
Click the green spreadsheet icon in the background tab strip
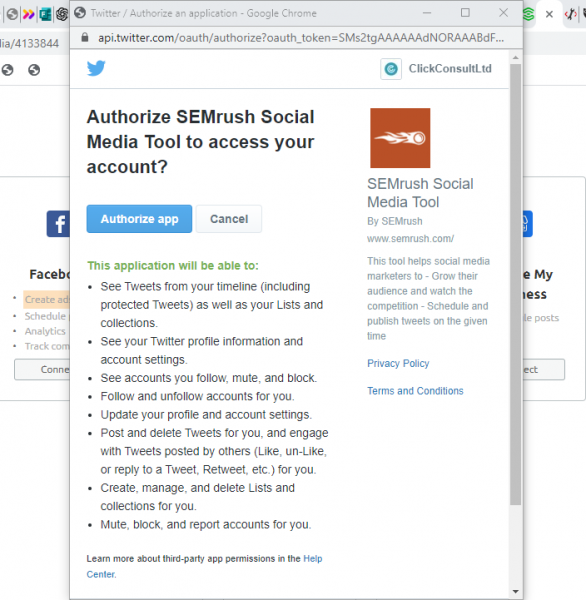45,15
